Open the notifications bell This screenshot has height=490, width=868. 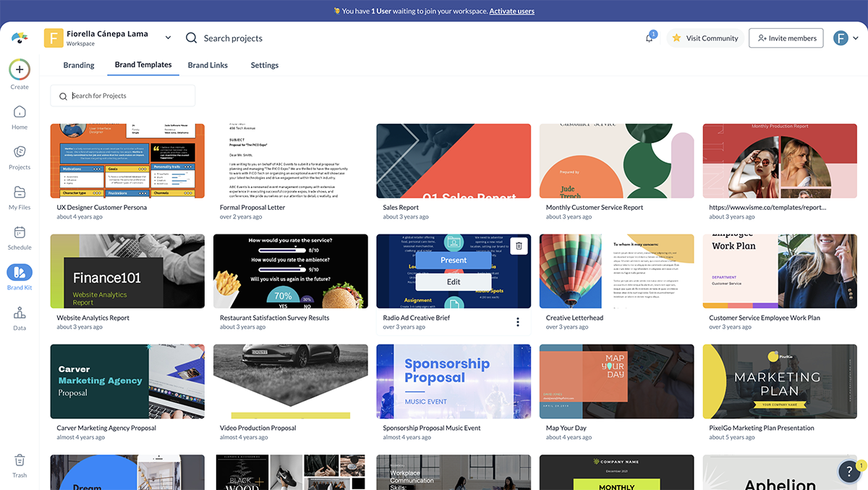(650, 38)
